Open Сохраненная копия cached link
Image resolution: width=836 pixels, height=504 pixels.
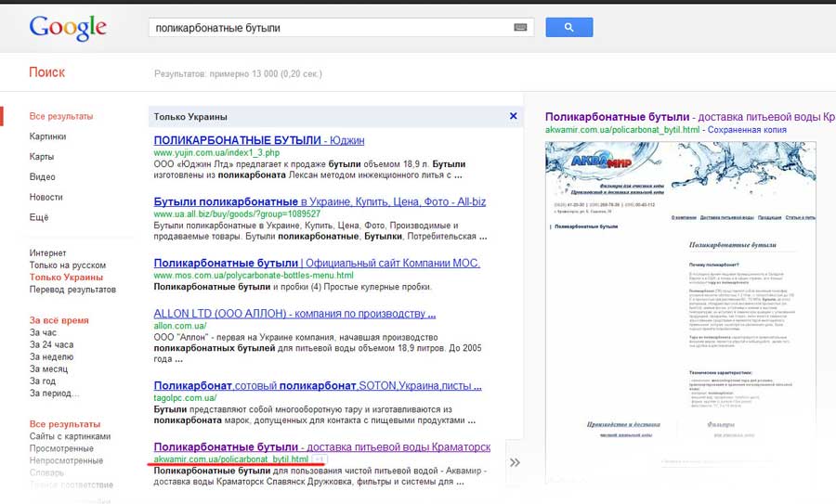(747, 129)
